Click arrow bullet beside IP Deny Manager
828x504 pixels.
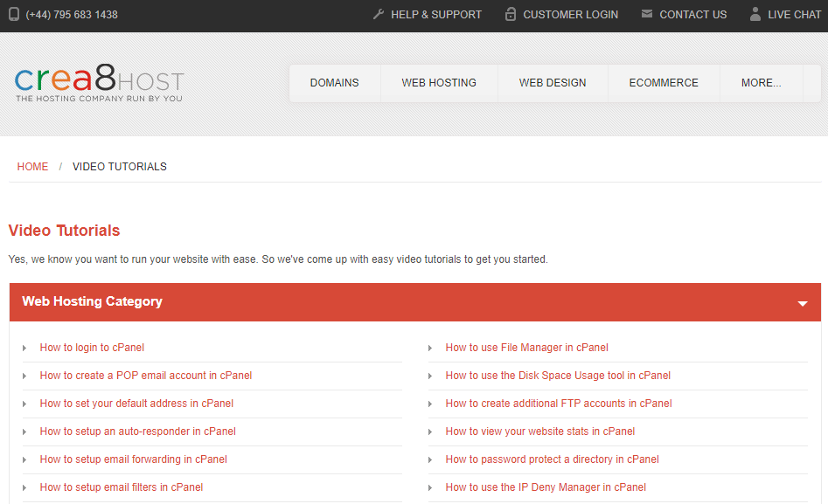coord(430,488)
